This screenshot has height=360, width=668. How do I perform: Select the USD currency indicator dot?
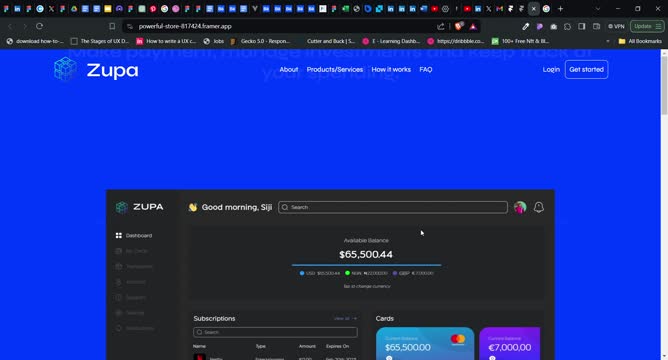point(302,273)
